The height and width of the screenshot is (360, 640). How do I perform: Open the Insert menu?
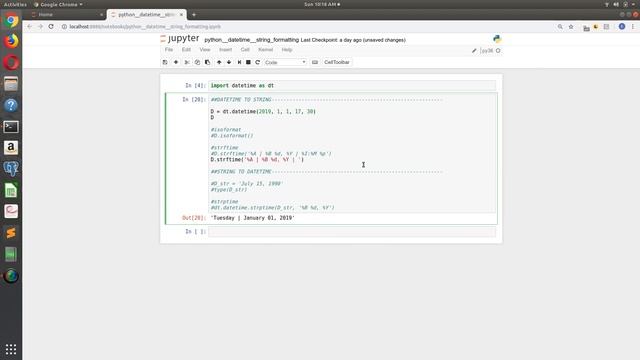(x=225, y=50)
